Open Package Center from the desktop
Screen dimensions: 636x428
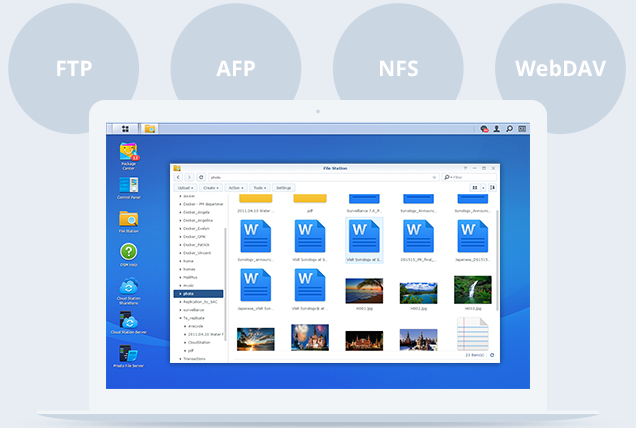coord(129,156)
